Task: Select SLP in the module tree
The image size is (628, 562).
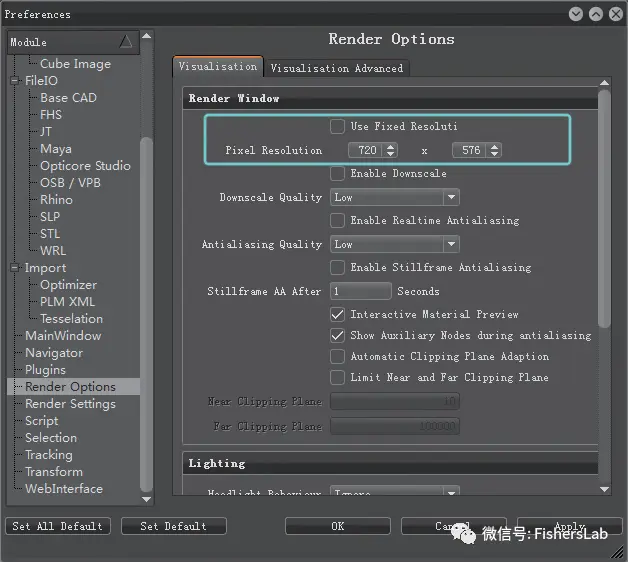Action: pos(50,217)
